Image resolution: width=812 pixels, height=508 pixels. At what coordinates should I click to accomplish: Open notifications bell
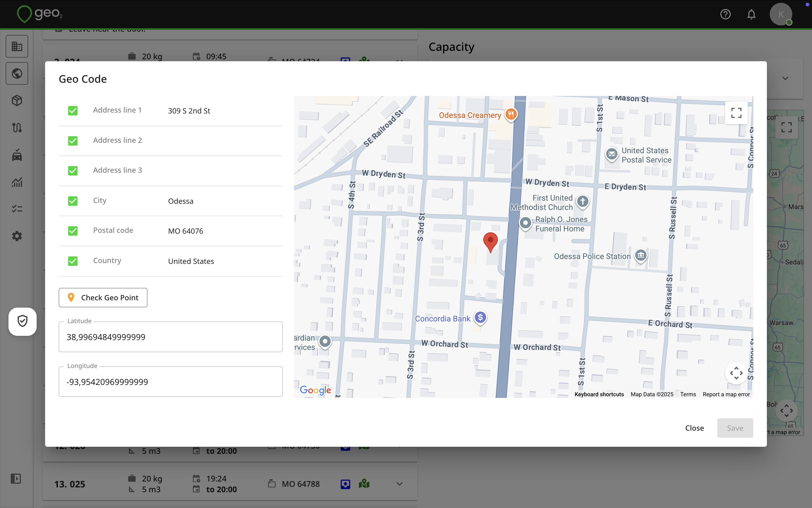click(x=751, y=14)
